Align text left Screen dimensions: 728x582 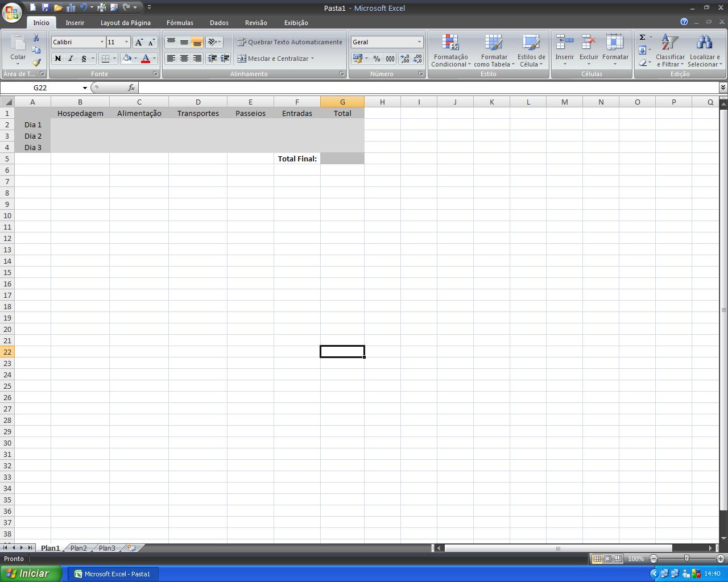(x=171, y=59)
